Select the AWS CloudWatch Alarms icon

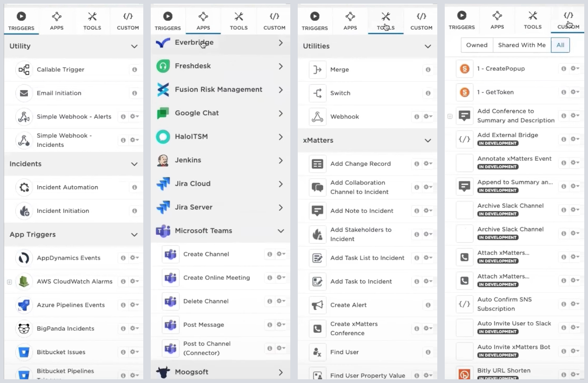(x=24, y=282)
